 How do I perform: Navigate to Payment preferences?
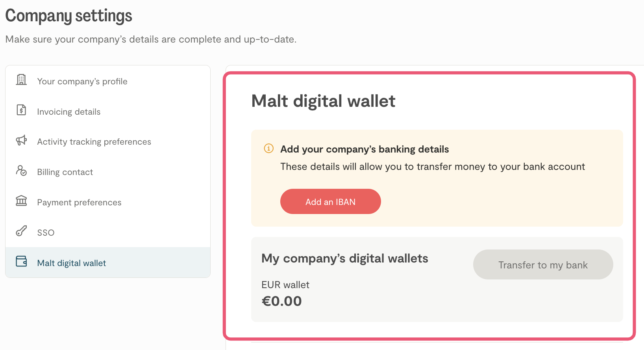[79, 203]
